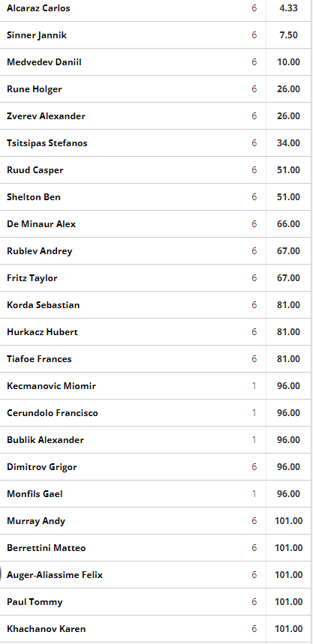Select Sinner Jannik odds 7.50
This screenshot has height=644, width=313.
tap(288, 35)
